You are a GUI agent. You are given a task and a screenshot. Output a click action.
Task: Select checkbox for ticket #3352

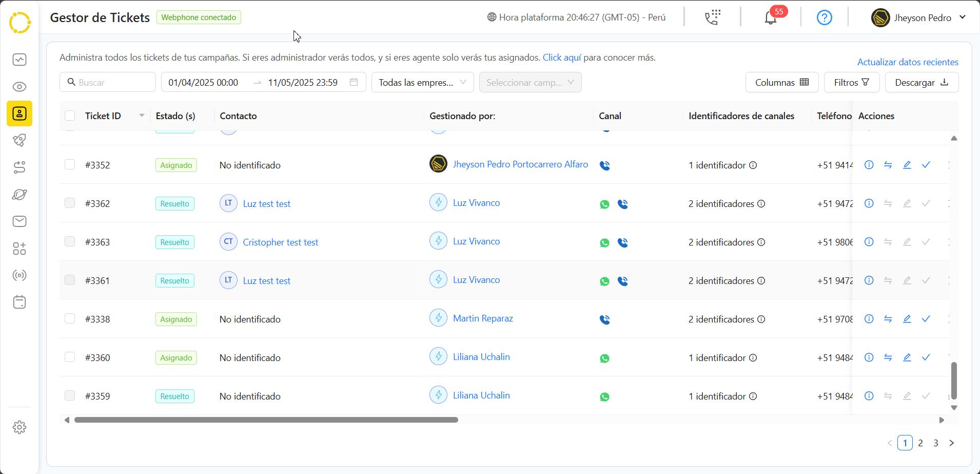(70, 164)
